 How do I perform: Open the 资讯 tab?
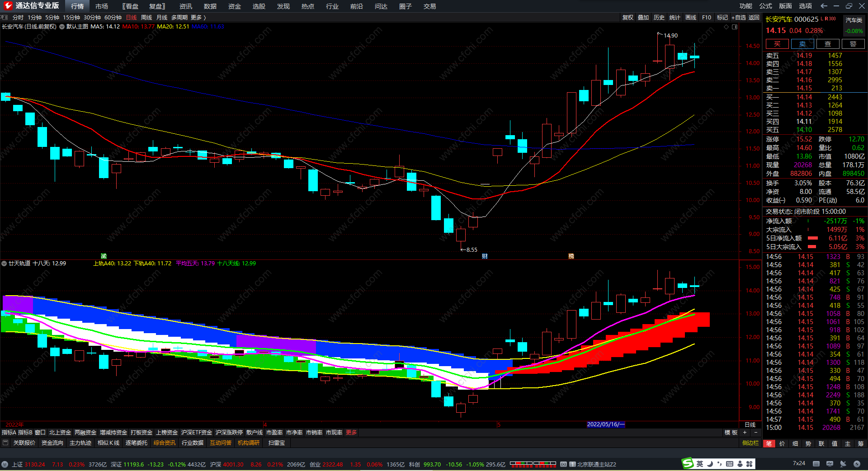point(186,6)
